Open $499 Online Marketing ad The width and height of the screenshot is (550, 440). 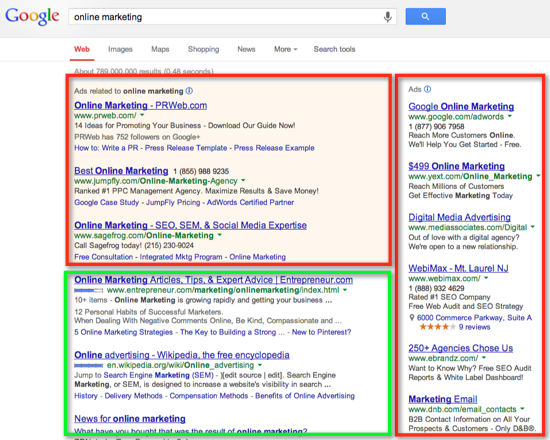[x=456, y=166]
